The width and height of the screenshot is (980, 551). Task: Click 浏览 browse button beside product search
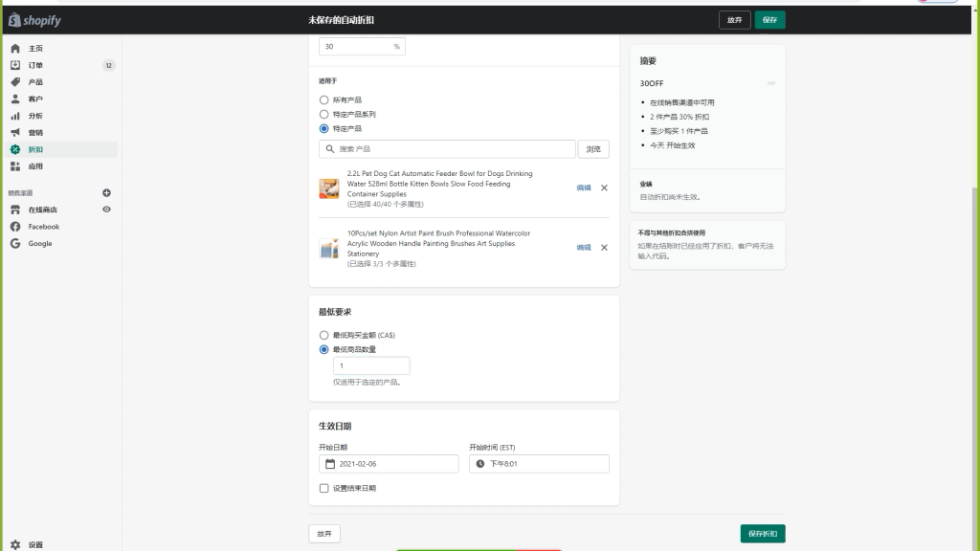point(593,149)
